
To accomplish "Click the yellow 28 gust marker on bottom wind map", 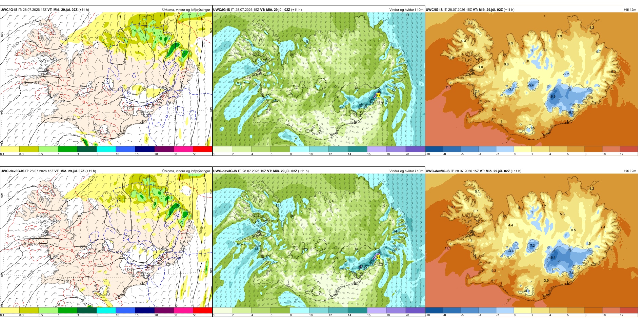I will pyautogui.click(x=378, y=257).
